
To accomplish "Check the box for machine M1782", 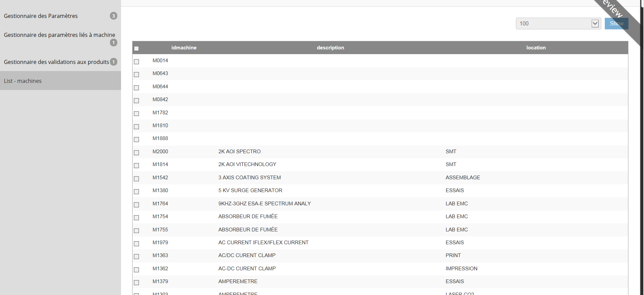I will [137, 114].
